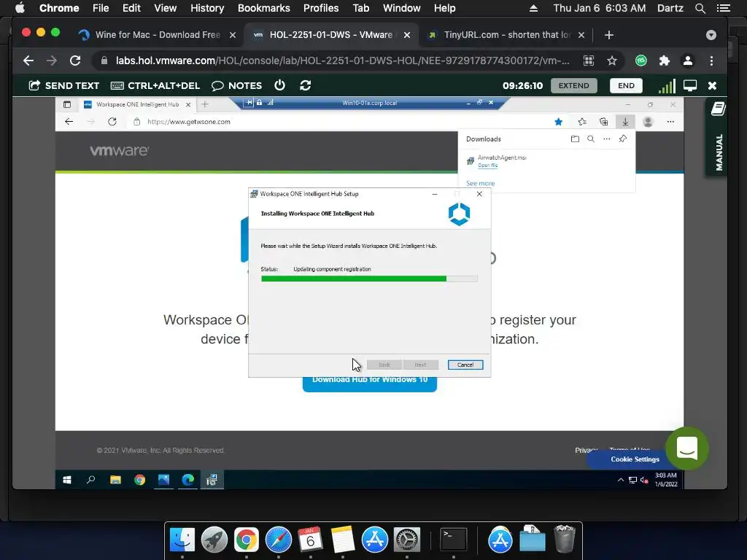Screen dimensions: 747x560
Task: Open Edge favorites list icon
Action: point(582,122)
